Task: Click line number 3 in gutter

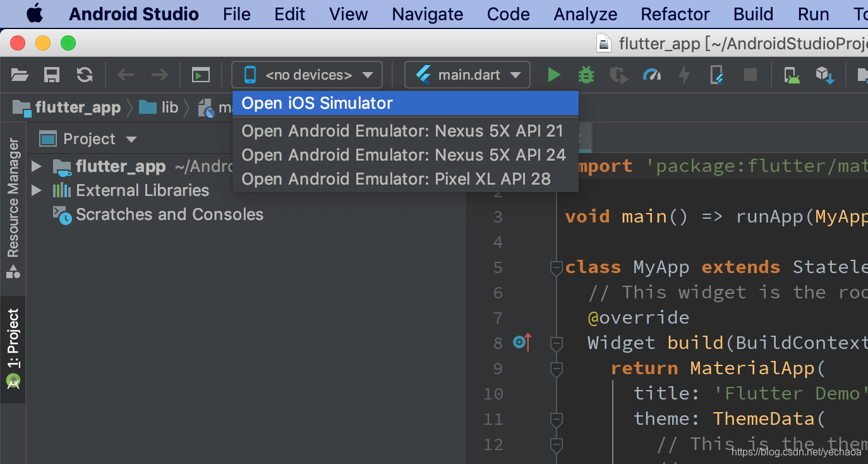Action: click(498, 217)
